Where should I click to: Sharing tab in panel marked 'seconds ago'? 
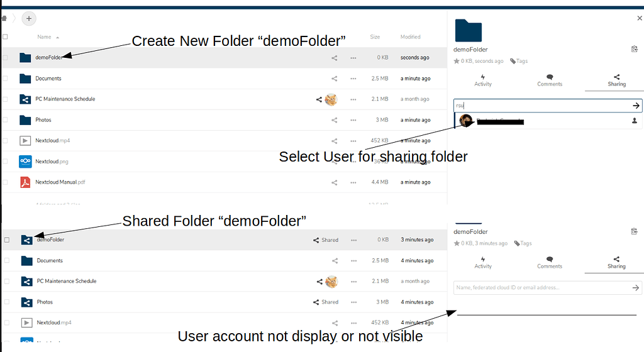616,80
